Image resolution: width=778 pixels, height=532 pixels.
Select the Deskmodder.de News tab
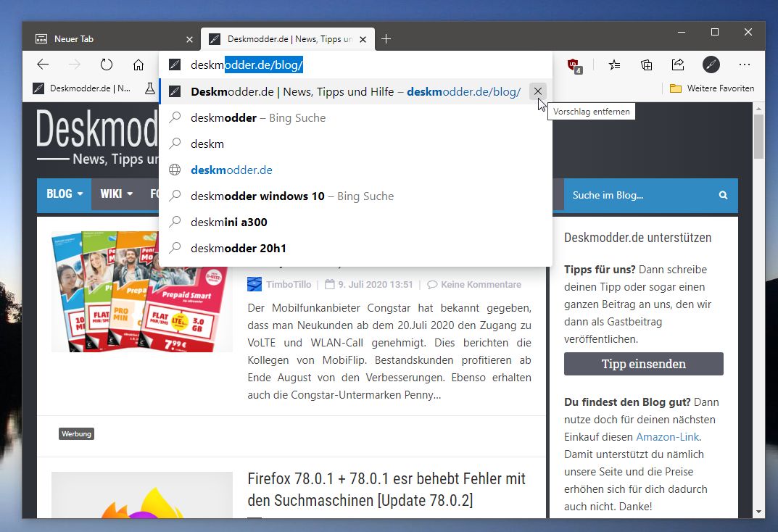[287, 38]
